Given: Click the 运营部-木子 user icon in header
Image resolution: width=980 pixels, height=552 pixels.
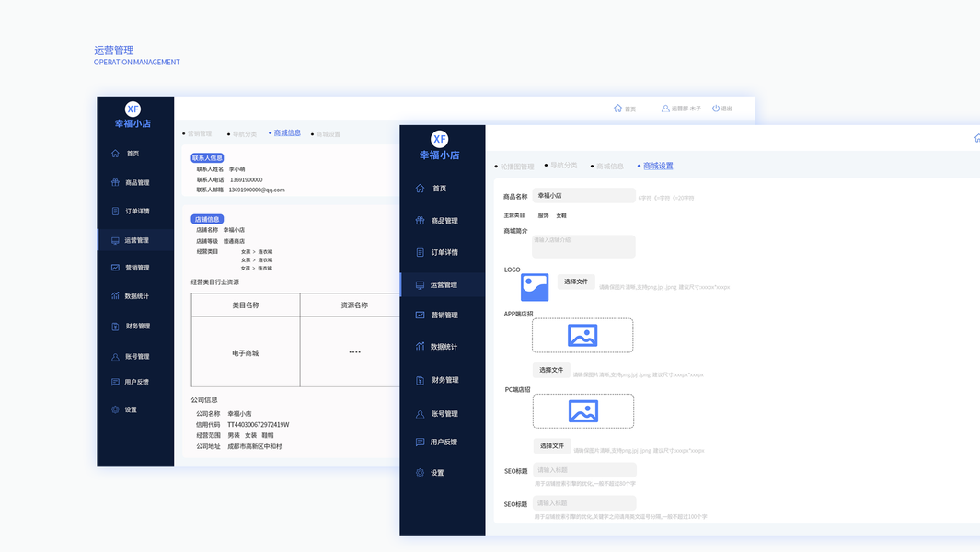Looking at the screenshot, I should (x=665, y=109).
